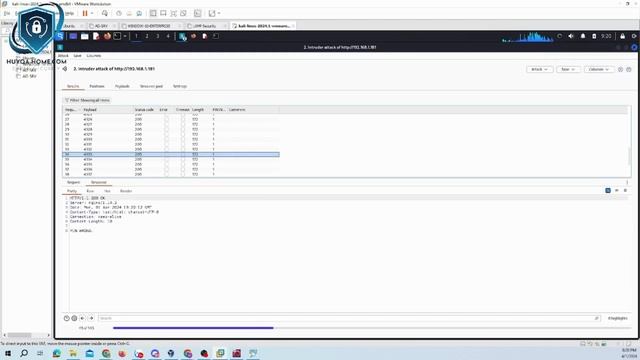Switch to the Hex view of response

click(x=107, y=191)
